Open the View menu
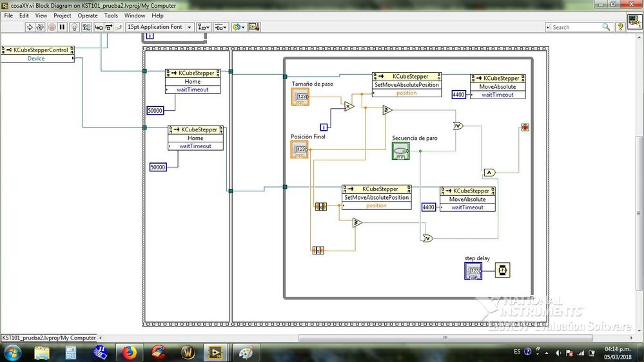Viewport: 644px width, 362px height. coord(41,15)
